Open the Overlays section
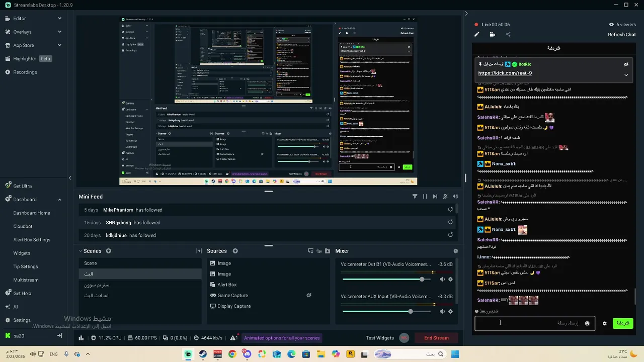The width and height of the screenshot is (644, 362). tap(22, 32)
